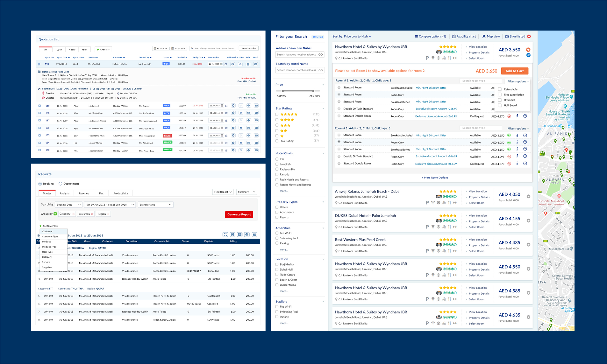Viewport: 607px width, 364px height.
Task: Tick the Jumeirah hotel chain checkbox
Action: (277, 164)
